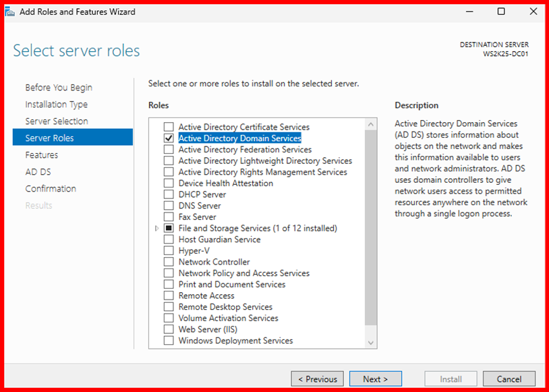Select the Remote Desktop Services role label

[225, 307]
